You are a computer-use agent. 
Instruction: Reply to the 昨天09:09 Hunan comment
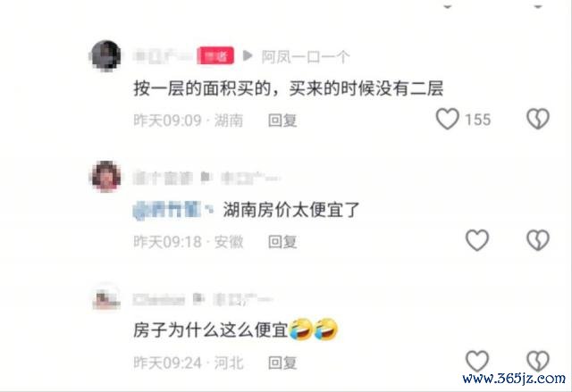[x=282, y=121]
